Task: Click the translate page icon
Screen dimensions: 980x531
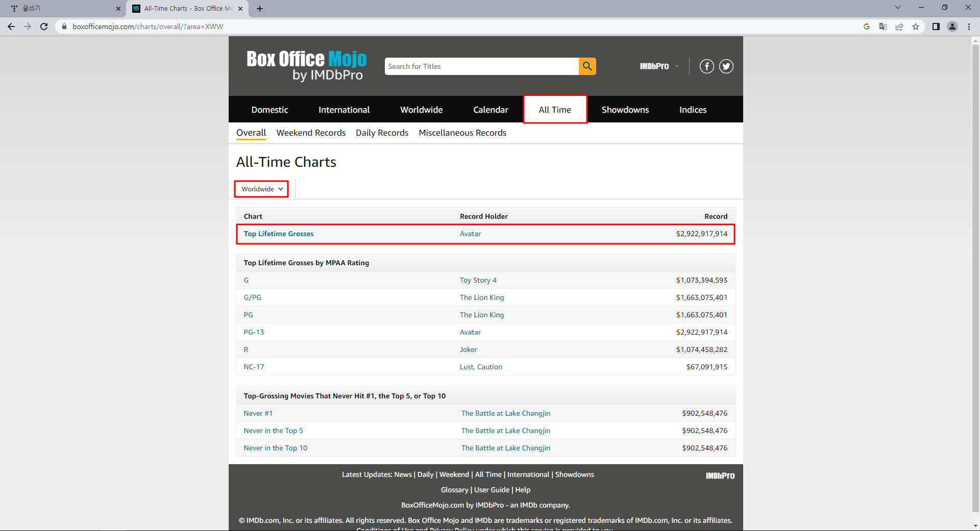Action: click(883, 27)
